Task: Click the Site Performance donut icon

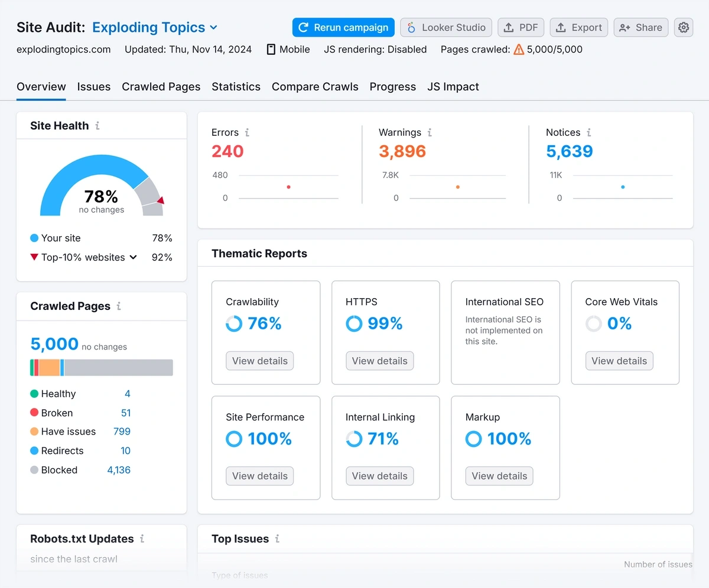Action: click(x=234, y=439)
